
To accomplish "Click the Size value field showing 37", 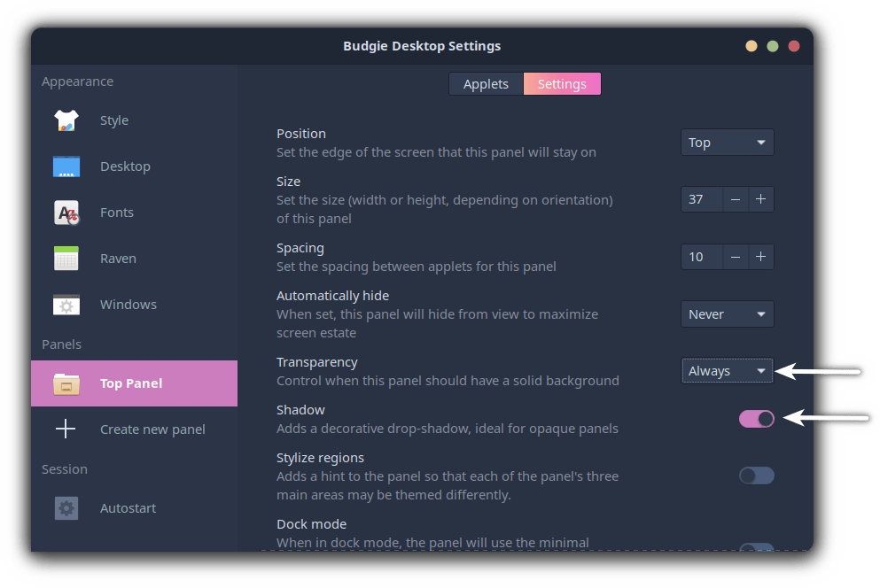I will click(x=701, y=199).
